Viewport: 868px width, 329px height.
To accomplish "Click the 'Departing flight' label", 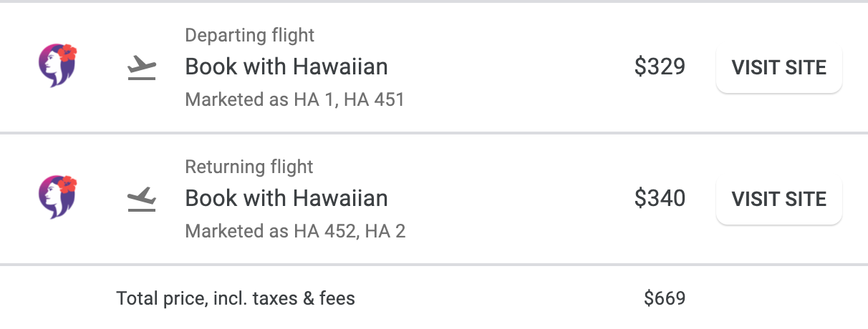I will pos(250,35).
